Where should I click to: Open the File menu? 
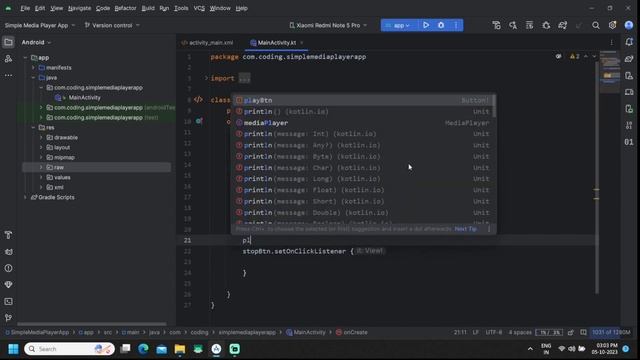25,8
